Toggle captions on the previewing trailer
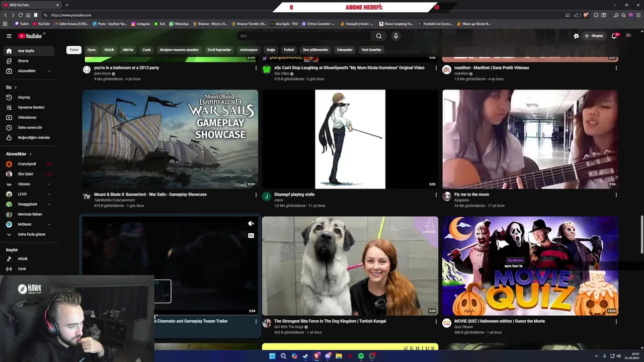 point(251,235)
